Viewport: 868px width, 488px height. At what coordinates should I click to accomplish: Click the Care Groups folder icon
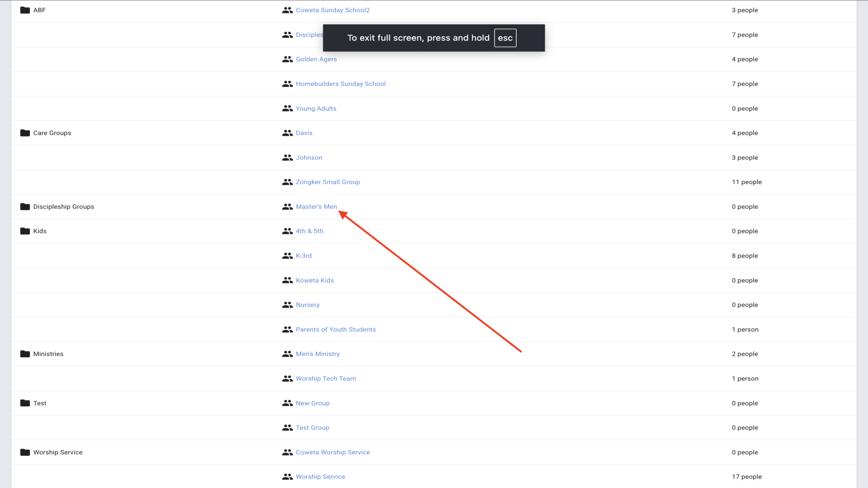(x=25, y=133)
